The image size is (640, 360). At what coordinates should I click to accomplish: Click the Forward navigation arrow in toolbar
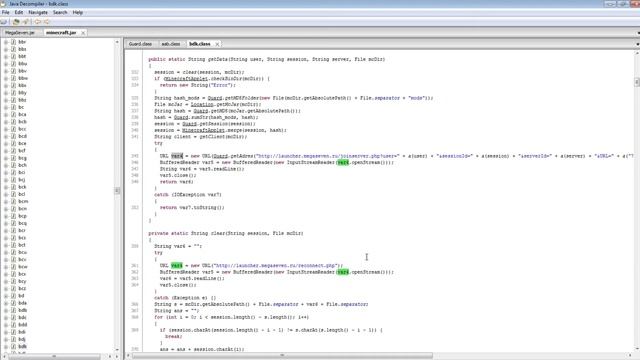pyautogui.click(x=46, y=22)
